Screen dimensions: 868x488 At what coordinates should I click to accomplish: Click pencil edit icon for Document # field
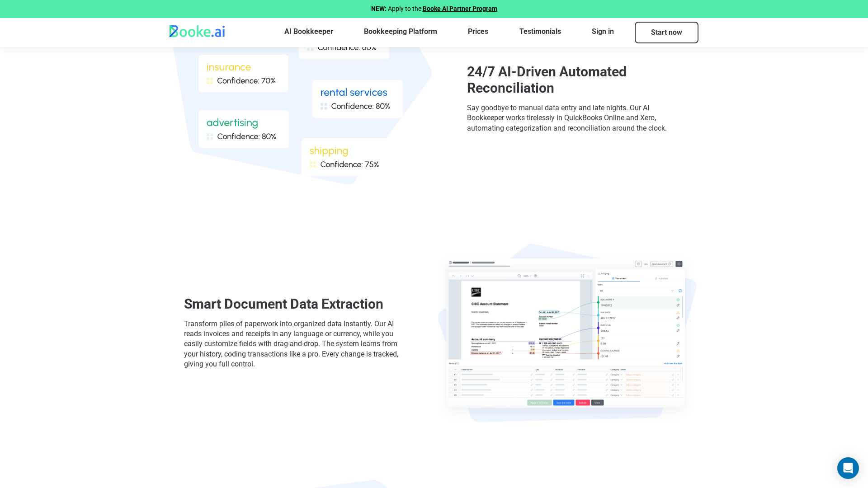coord(678,305)
